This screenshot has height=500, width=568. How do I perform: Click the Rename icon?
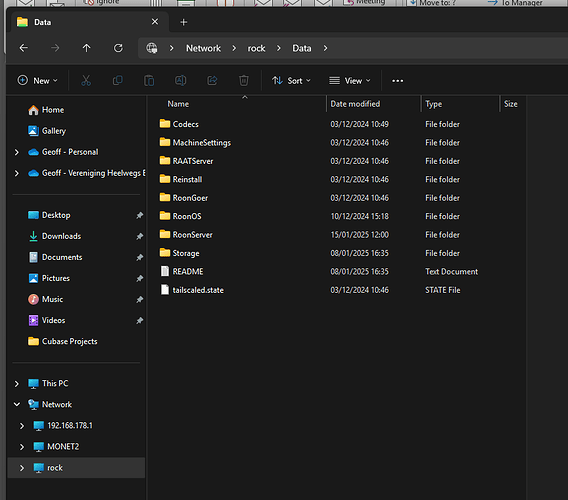click(180, 80)
